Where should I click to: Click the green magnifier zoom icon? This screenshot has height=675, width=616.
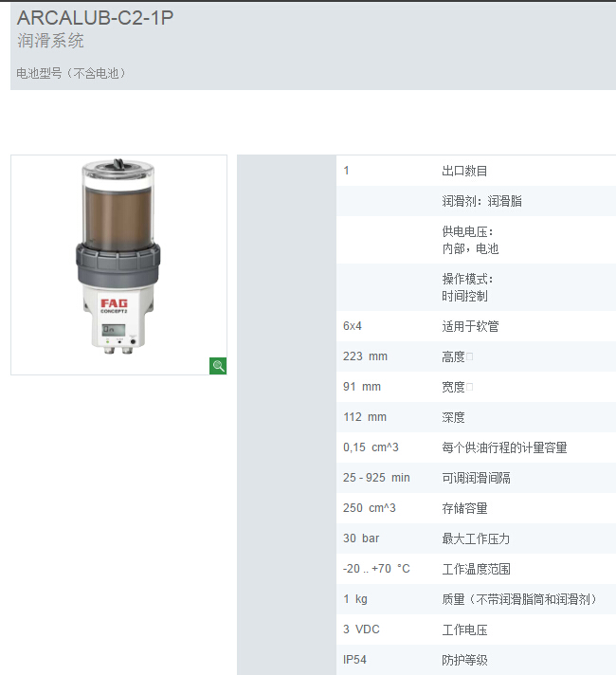218,366
